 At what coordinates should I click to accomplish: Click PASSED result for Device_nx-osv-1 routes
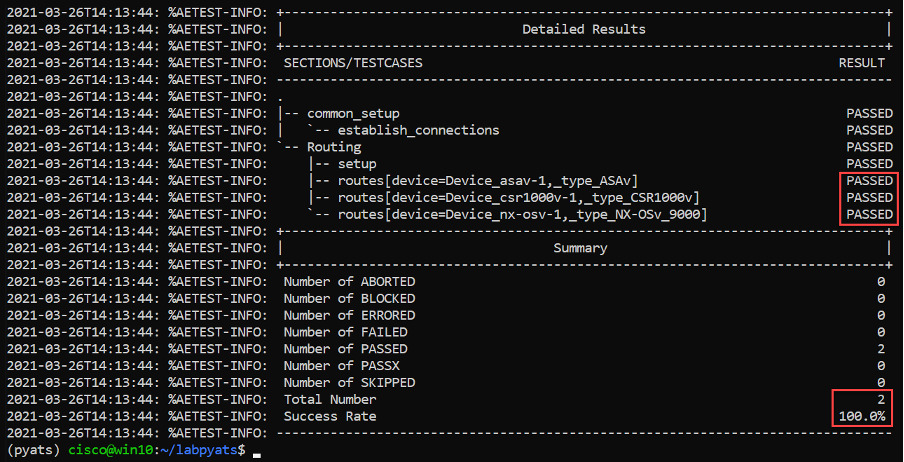869,215
